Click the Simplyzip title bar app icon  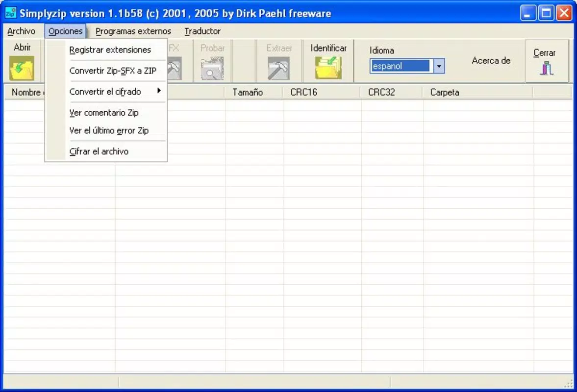point(11,13)
